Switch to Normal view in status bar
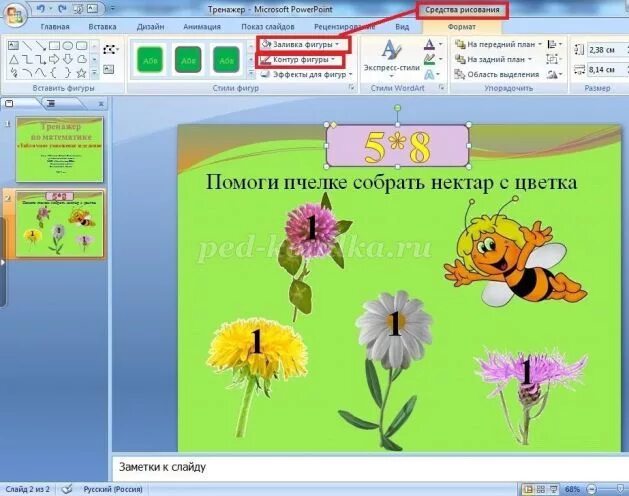The width and height of the screenshot is (629, 496). [x=528, y=489]
